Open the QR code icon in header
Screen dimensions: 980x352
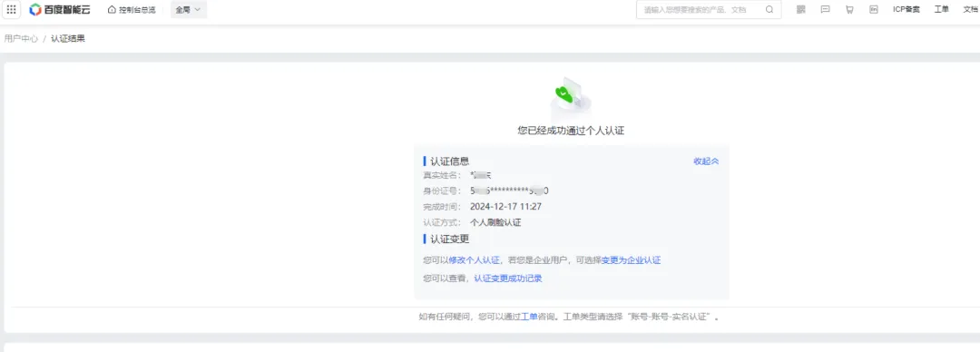point(800,9)
